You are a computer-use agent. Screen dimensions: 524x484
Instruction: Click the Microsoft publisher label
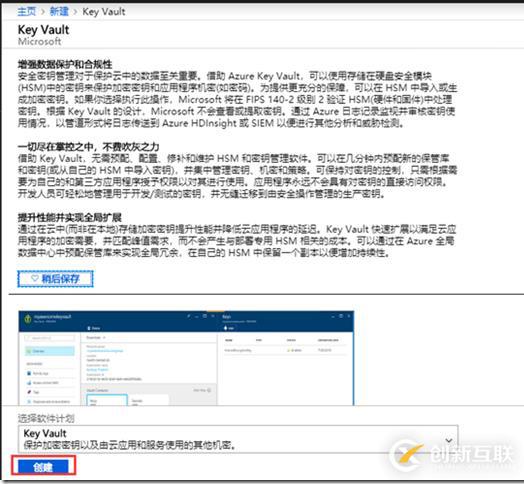pyautogui.click(x=39, y=41)
